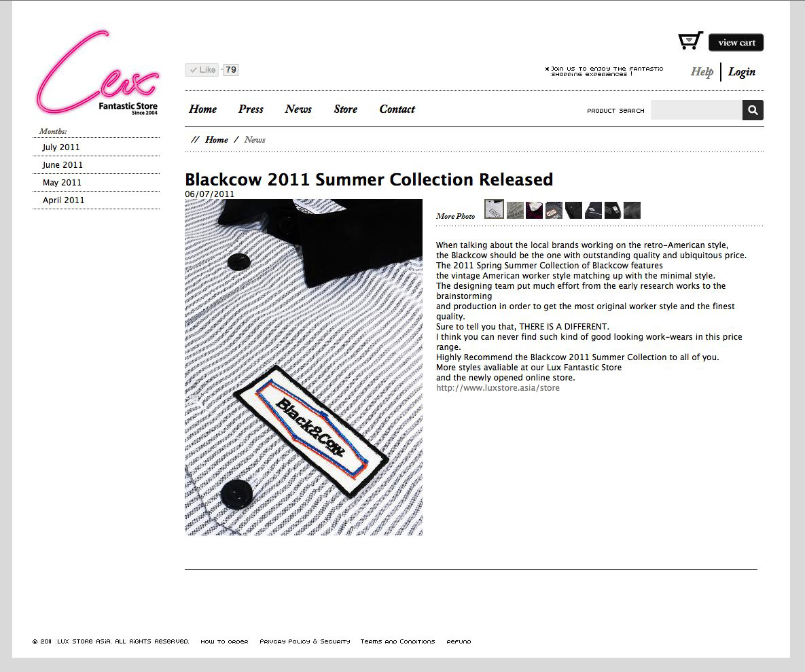
Task: Click the view cart button
Action: click(x=736, y=43)
